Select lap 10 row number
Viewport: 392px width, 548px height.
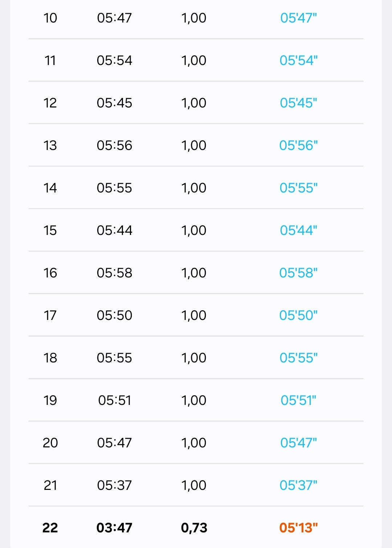50,18
